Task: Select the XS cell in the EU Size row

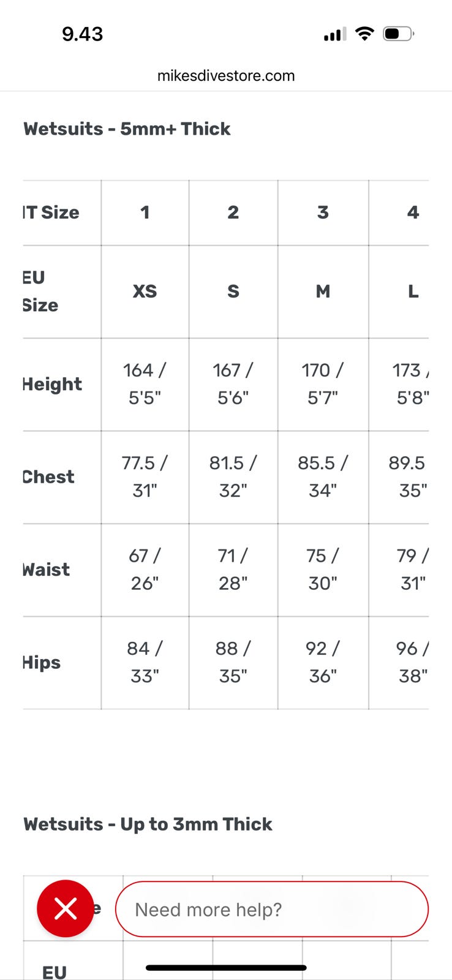Action: tap(145, 291)
